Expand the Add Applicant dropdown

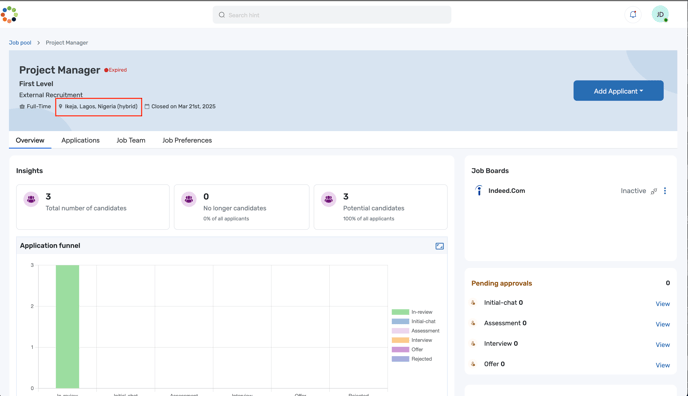618,91
